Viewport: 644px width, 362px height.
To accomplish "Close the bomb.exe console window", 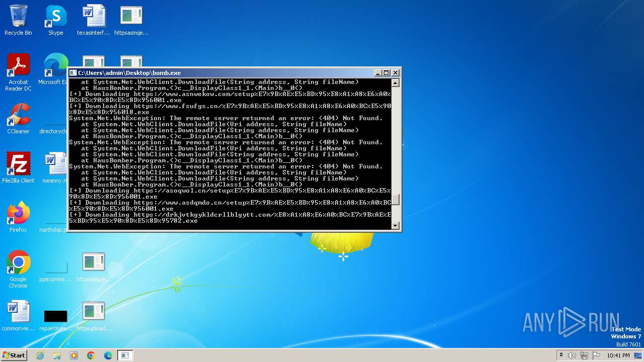I will 395,73.
